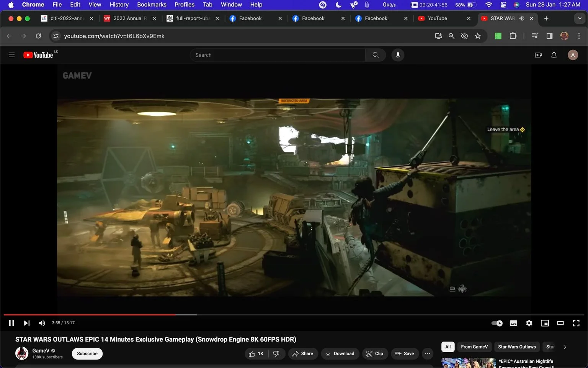Pause the video playback
The width and height of the screenshot is (588, 368).
click(x=11, y=323)
